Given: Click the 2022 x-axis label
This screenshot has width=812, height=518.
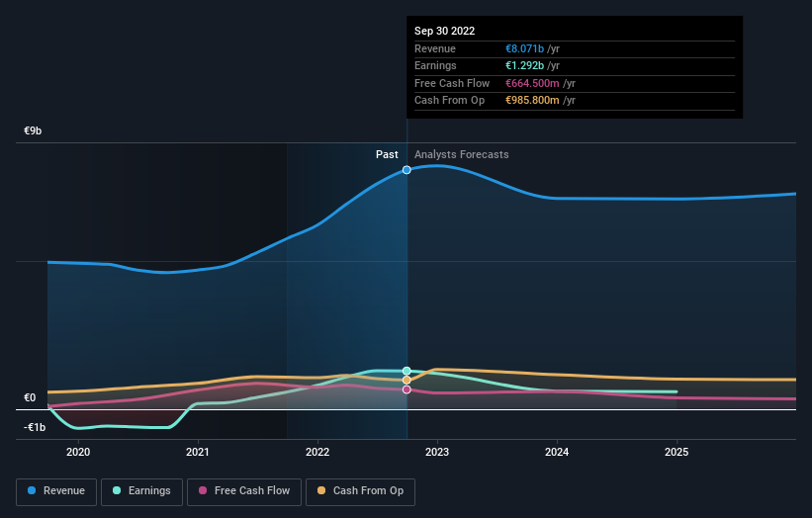Looking at the screenshot, I should pyautogui.click(x=317, y=452).
